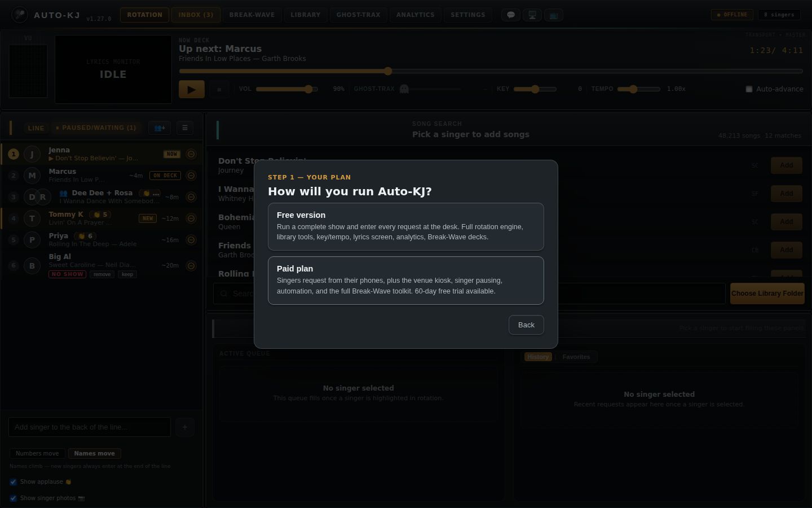Open the monitor display icon in top bar
Screen dimensions: 812x508
tap(532, 15)
